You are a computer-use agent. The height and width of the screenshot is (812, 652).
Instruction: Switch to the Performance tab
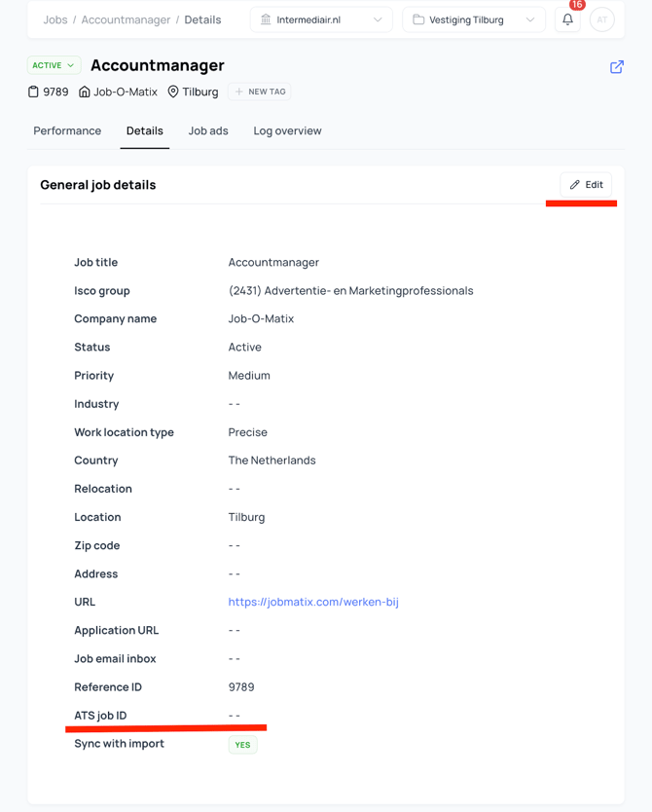(x=67, y=130)
